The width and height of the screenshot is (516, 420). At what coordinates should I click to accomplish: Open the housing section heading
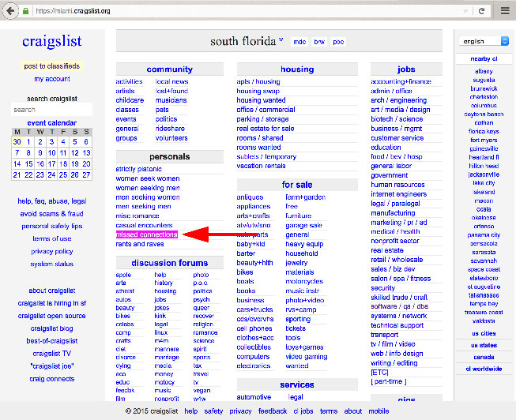tap(297, 69)
